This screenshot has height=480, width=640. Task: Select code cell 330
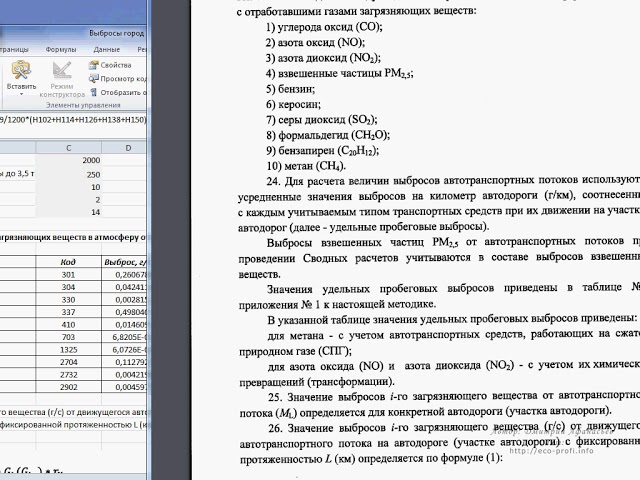coord(68,300)
